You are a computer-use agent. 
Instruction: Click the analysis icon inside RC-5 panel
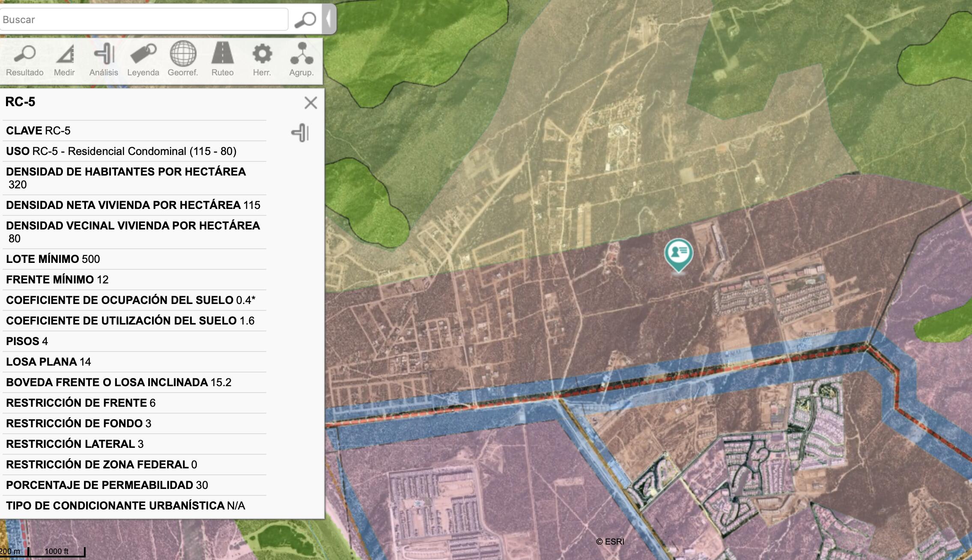click(x=300, y=133)
